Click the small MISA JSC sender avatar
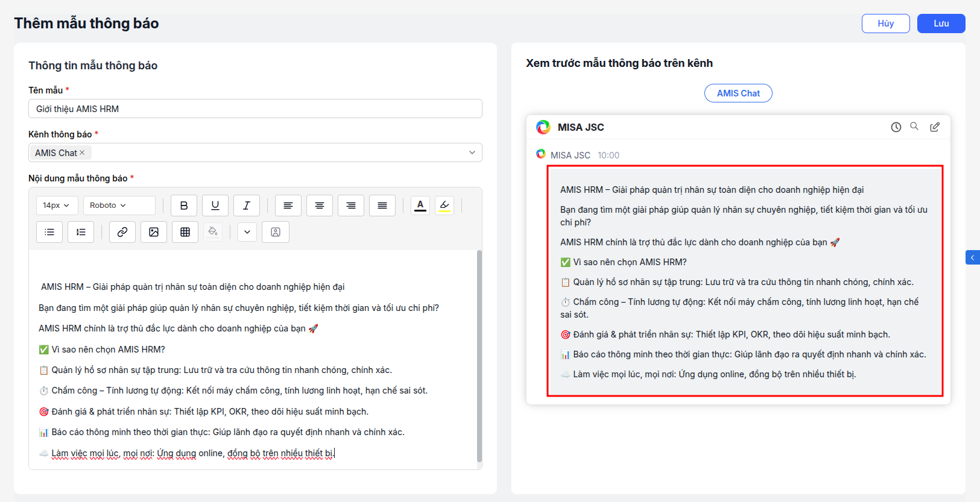The image size is (980, 502). pos(541,154)
